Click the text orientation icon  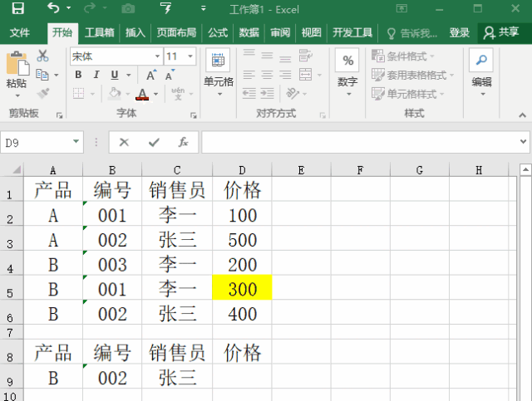(x=293, y=93)
